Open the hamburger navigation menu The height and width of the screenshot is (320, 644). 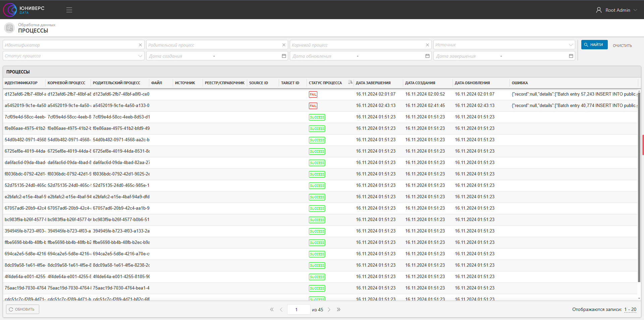pos(69,10)
